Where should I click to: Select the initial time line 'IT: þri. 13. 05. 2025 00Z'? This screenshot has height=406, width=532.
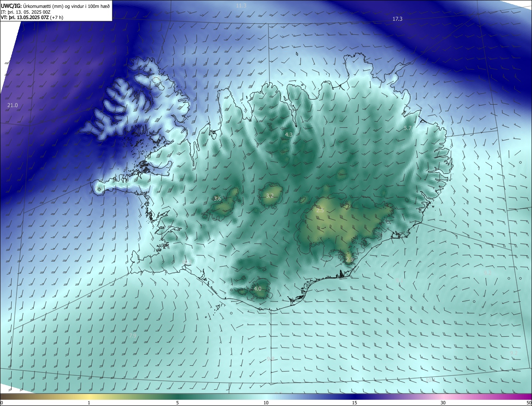tap(26, 12)
